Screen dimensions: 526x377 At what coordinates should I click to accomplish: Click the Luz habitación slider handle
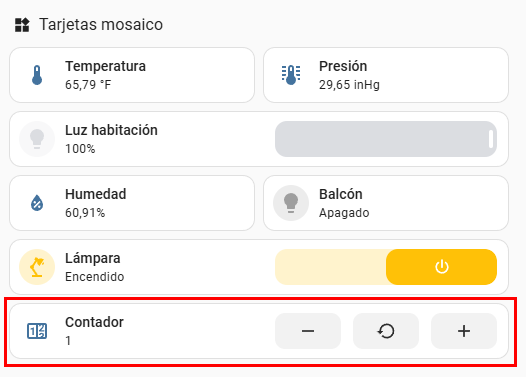(x=491, y=139)
